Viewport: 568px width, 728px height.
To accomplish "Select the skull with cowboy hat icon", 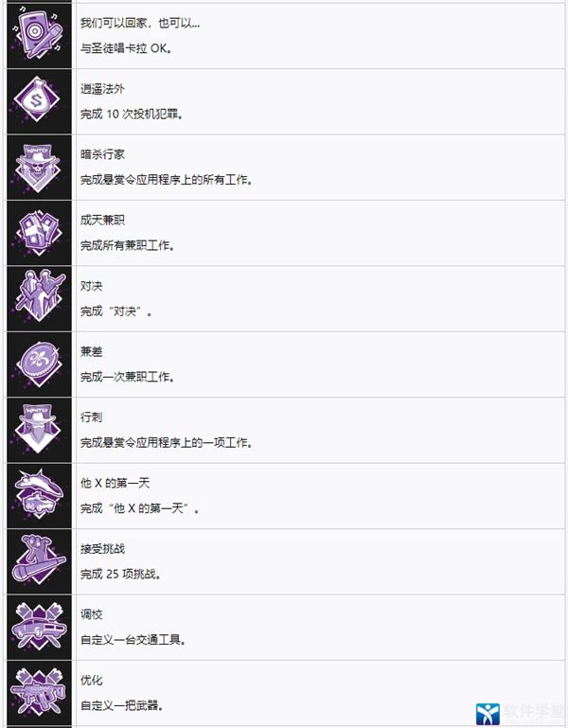I will pos(39,168).
